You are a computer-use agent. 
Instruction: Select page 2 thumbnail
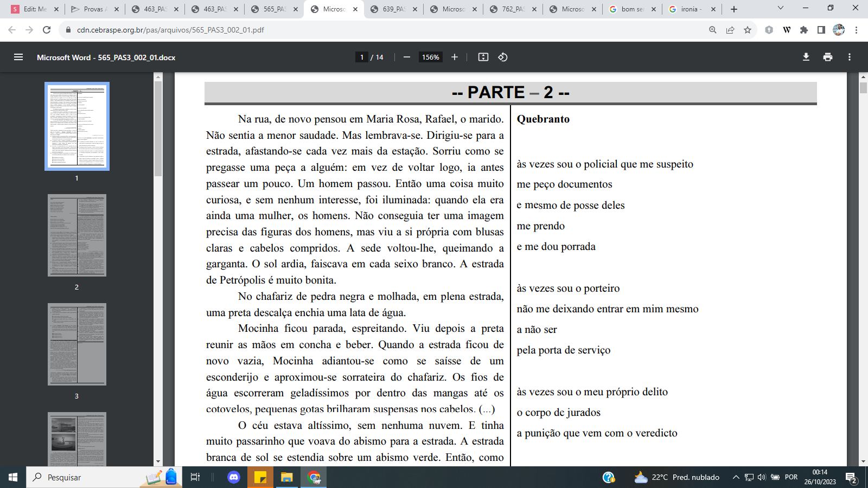[77, 235]
